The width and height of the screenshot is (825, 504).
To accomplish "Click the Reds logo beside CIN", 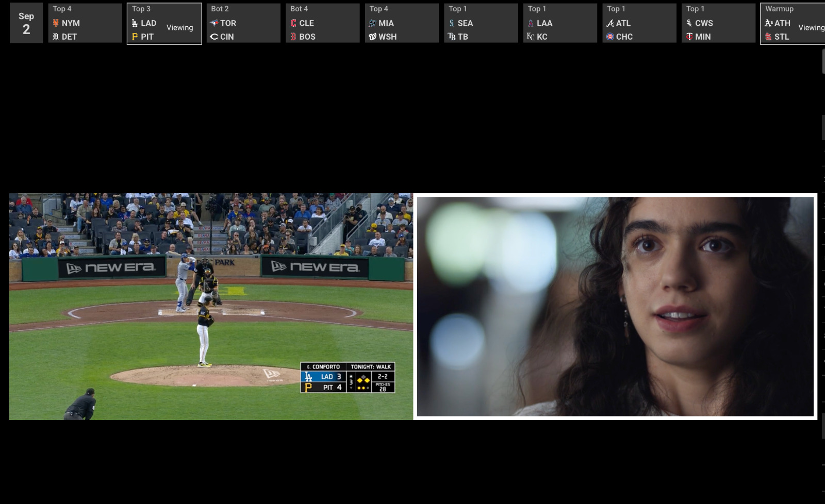I will coord(214,37).
